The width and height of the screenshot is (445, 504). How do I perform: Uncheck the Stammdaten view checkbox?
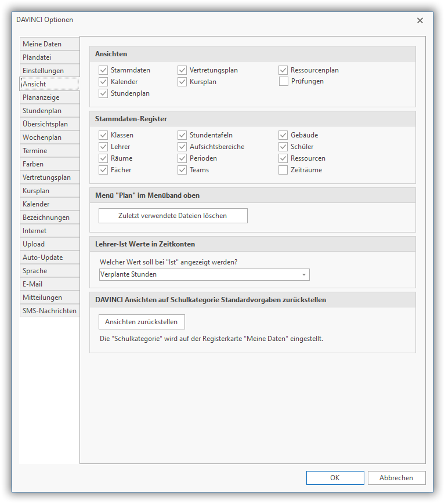[104, 70]
